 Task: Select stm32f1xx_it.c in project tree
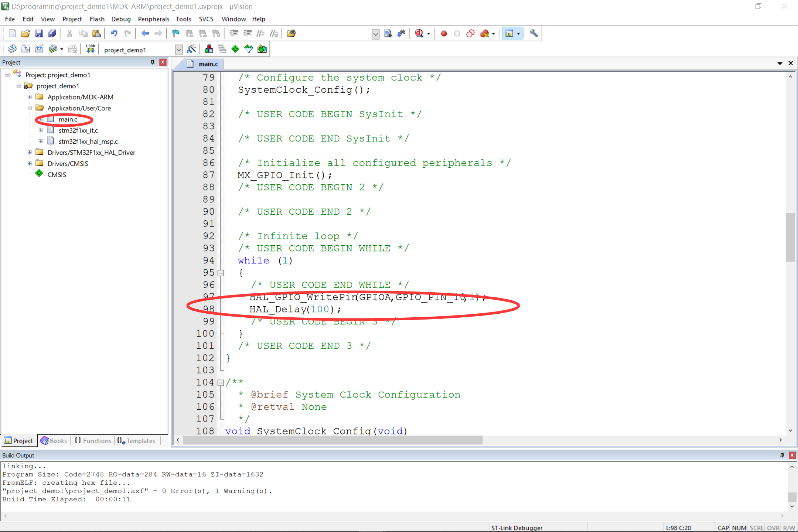[78, 130]
